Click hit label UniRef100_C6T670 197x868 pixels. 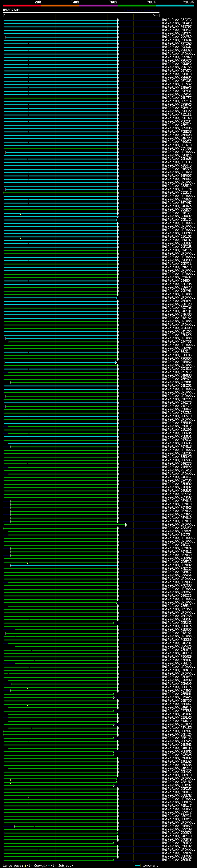tap(177, 71)
